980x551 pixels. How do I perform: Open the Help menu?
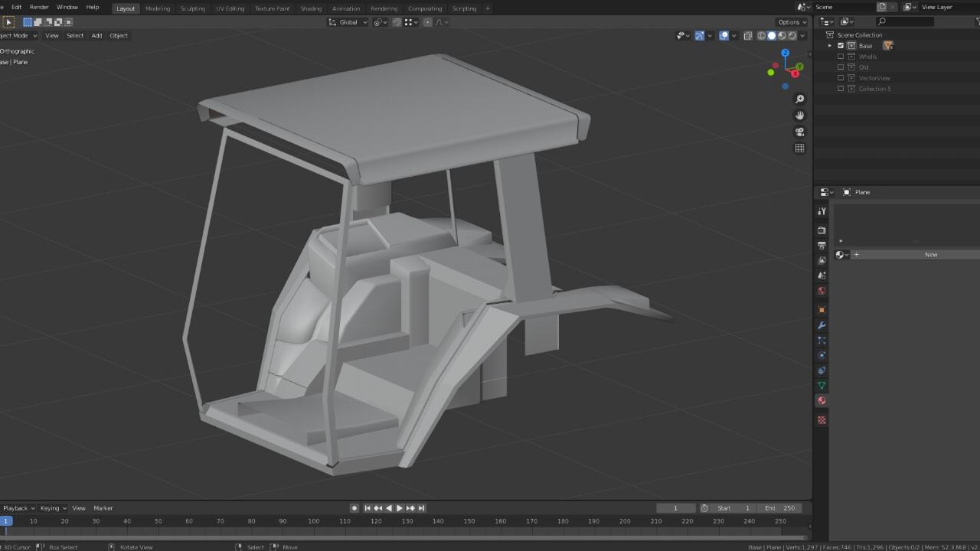click(93, 7)
